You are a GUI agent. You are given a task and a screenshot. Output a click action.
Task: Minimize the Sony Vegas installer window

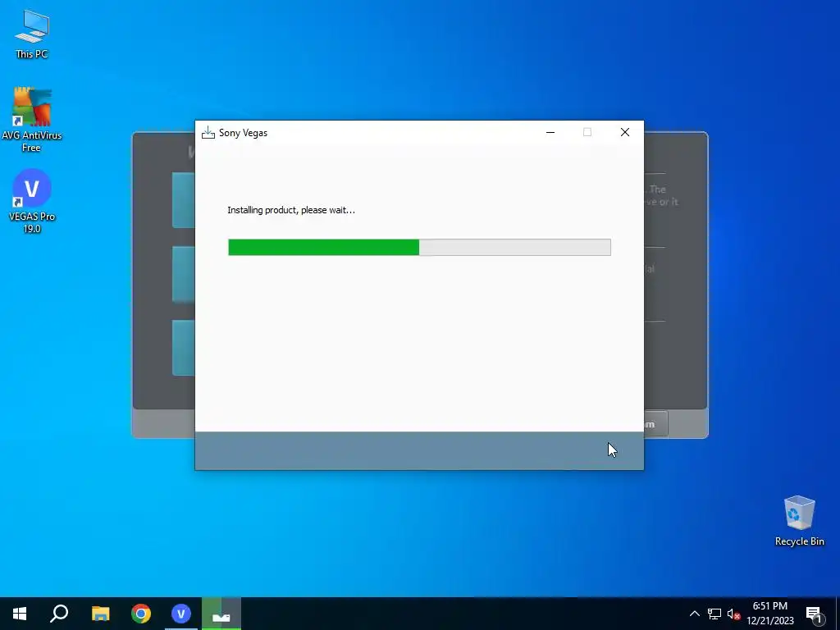point(550,132)
